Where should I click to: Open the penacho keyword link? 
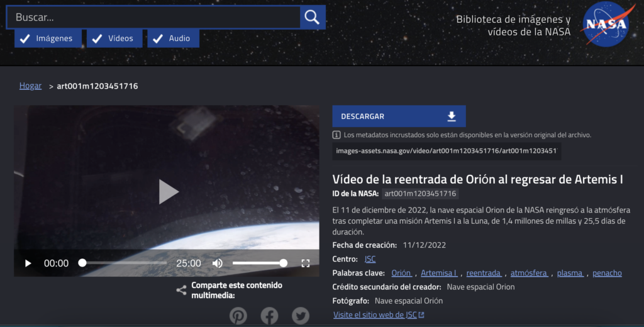pyautogui.click(x=607, y=273)
